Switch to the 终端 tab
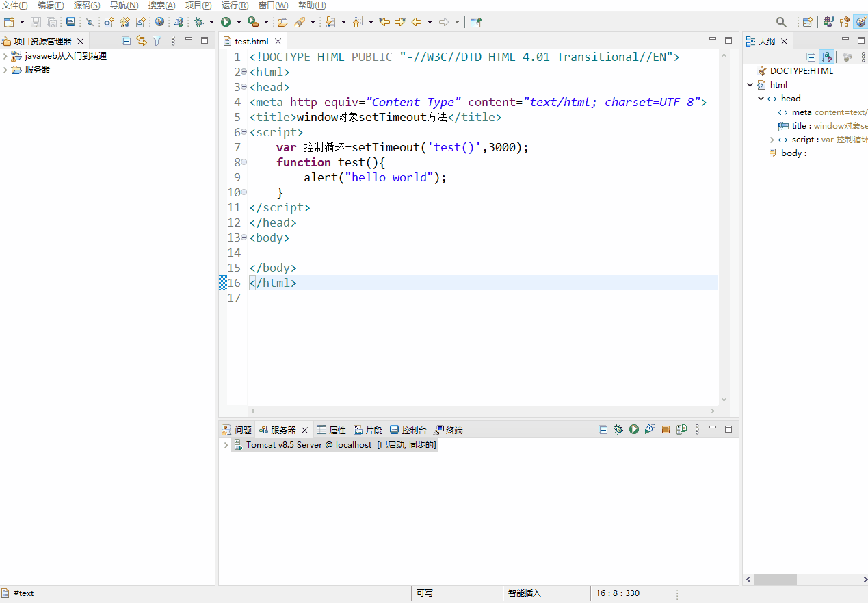Image resolution: width=868 pixels, height=603 pixels. click(449, 430)
